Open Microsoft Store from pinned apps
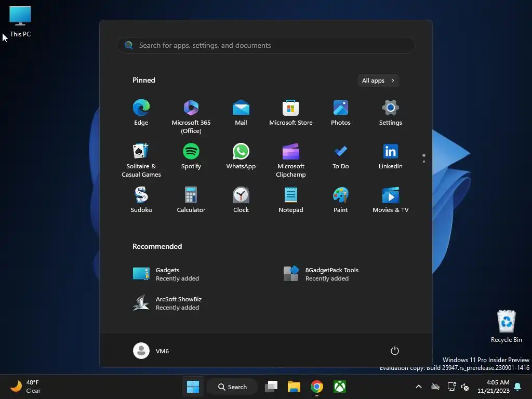Image resolution: width=532 pixels, height=399 pixels. 291,113
